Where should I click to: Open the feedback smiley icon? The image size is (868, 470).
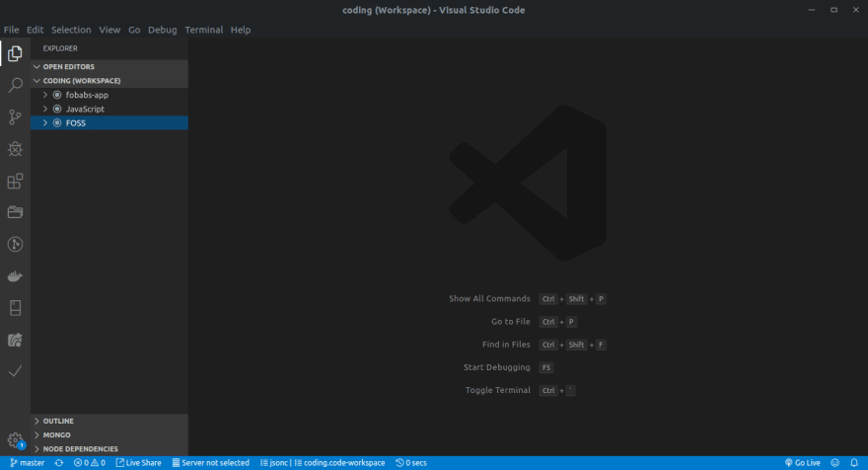click(x=834, y=463)
